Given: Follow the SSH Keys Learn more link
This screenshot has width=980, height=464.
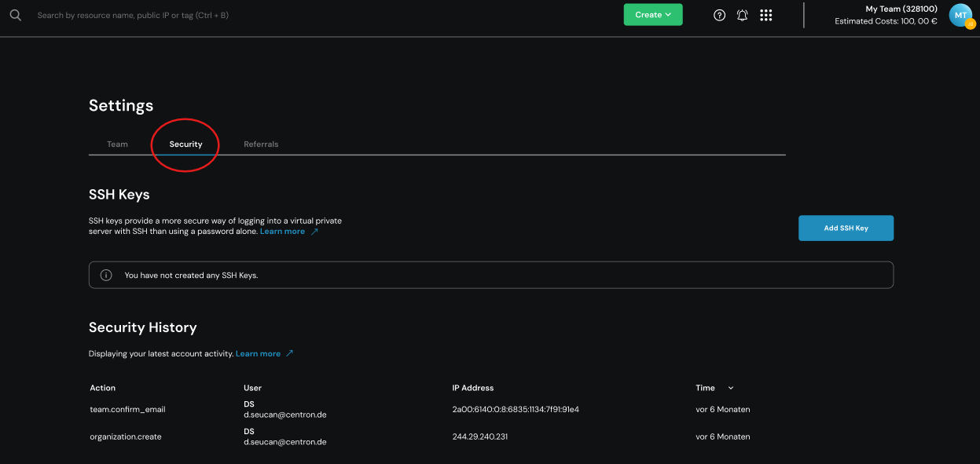Looking at the screenshot, I should coord(282,232).
